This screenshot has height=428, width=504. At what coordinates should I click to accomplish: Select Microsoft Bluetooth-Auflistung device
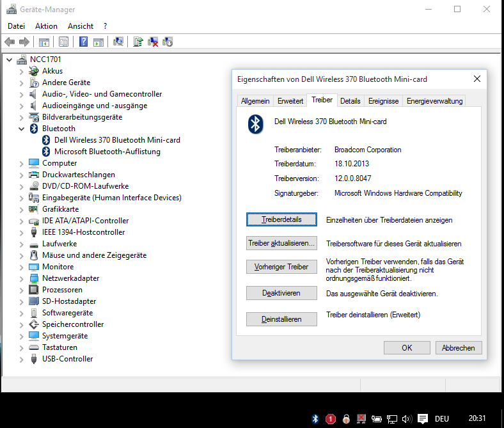click(x=107, y=152)
